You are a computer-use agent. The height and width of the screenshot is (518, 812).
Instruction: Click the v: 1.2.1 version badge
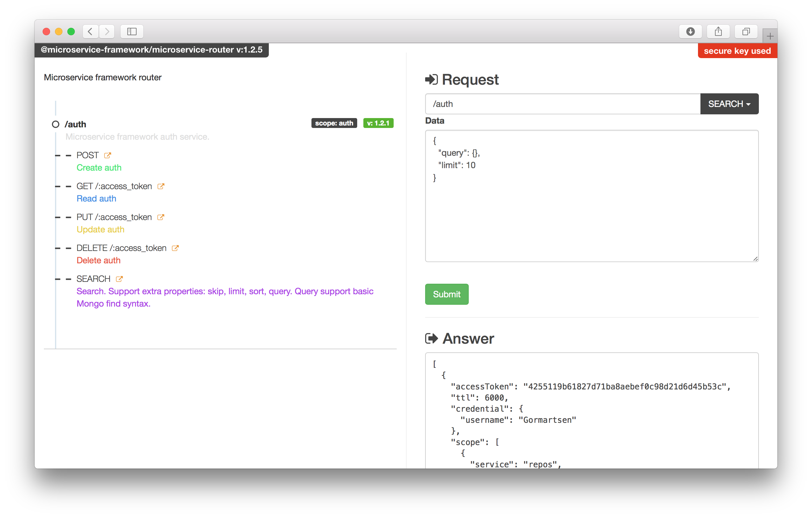click(x=379, y=123)
